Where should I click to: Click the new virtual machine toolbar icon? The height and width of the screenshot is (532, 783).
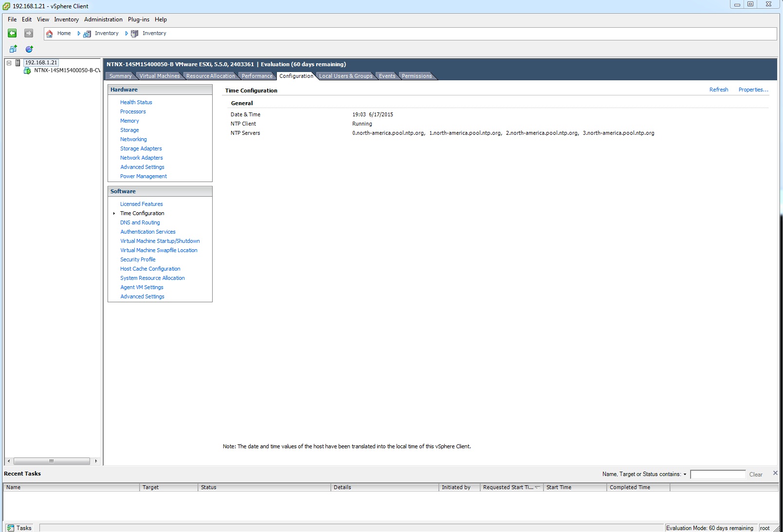click(x=13, y=49)
